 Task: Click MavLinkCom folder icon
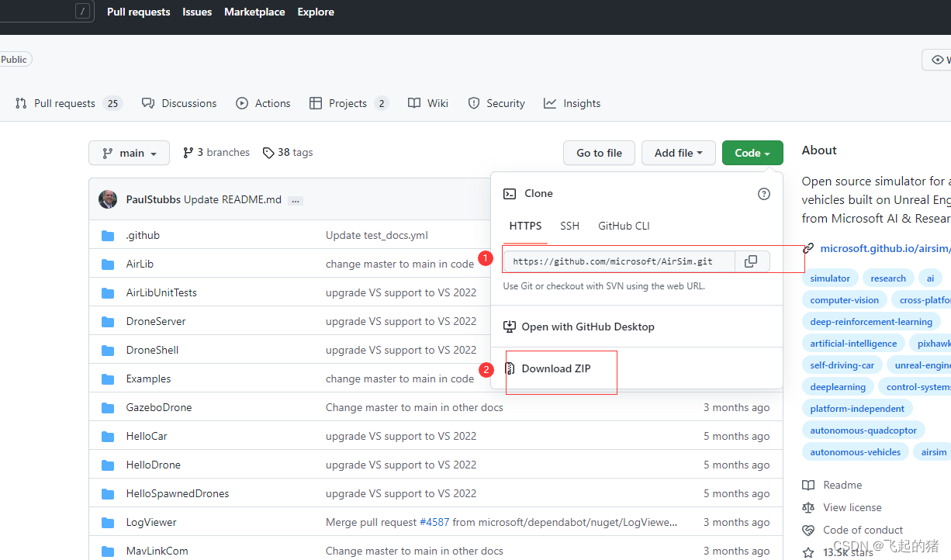tap(108, 551)
